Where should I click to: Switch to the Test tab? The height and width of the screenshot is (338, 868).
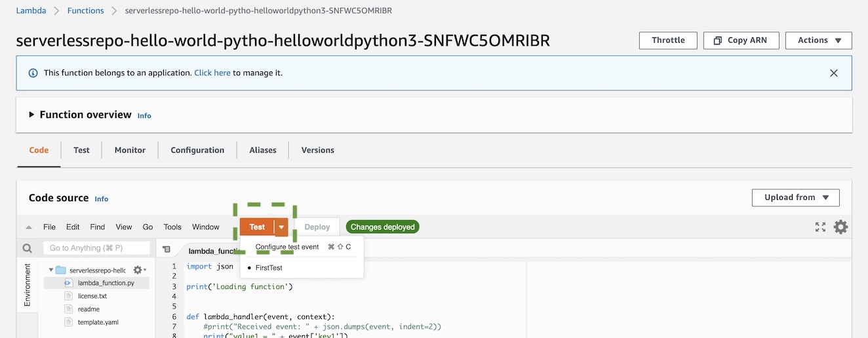coord(81,150)
